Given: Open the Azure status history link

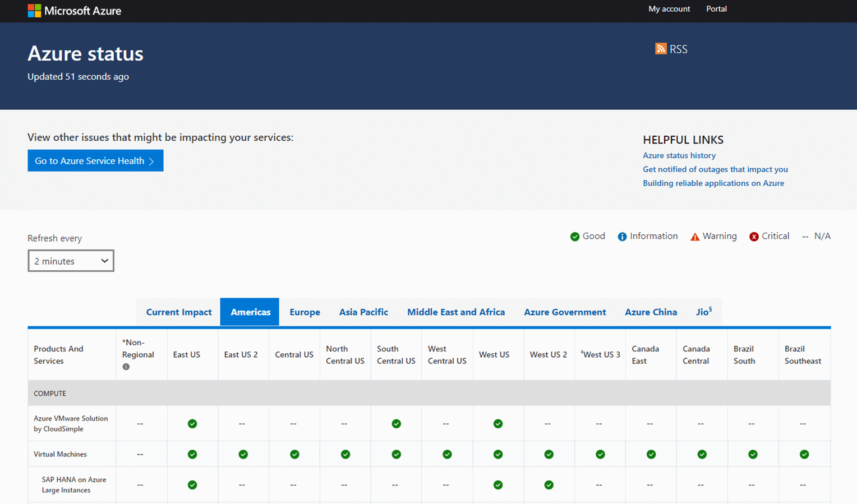Looking at the screenshot, I should click(679, 155).
